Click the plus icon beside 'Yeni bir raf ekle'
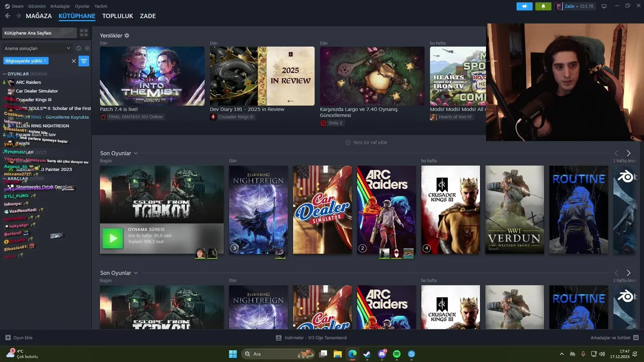The width and height of the screenshot is (644, 362). [348, 142]
